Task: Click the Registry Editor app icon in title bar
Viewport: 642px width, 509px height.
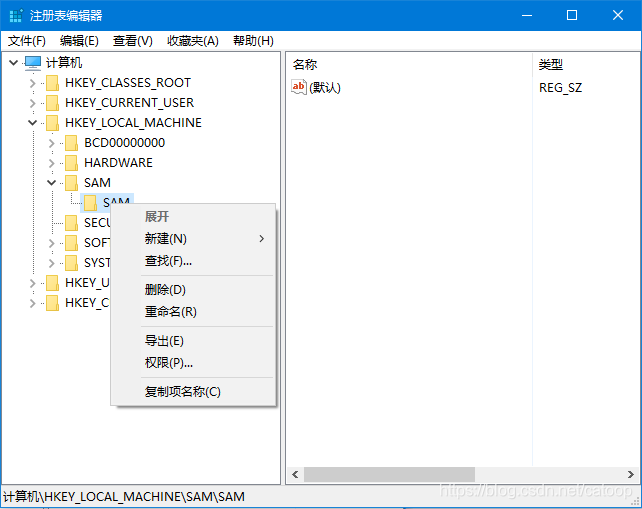Action: (16, 16)
